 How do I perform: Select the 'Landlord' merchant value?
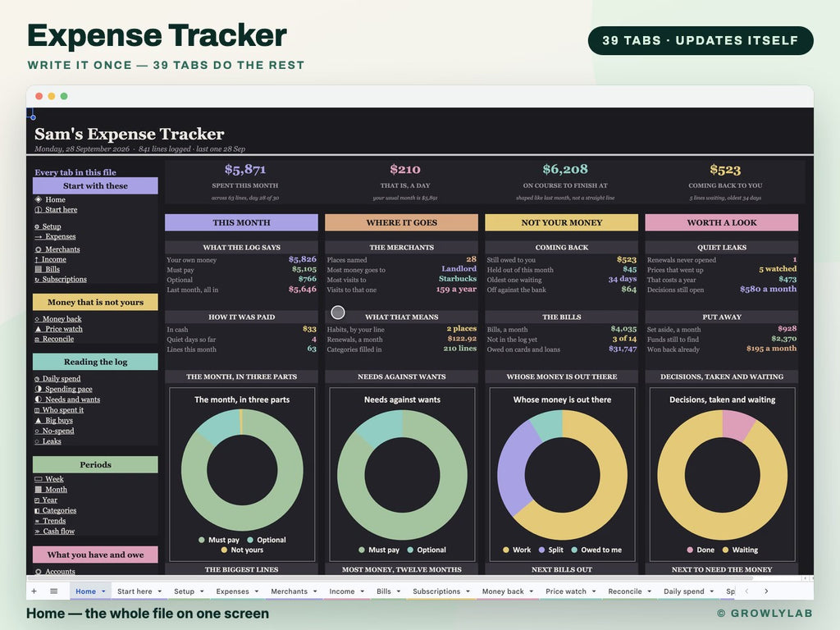(x=459, y=269)
